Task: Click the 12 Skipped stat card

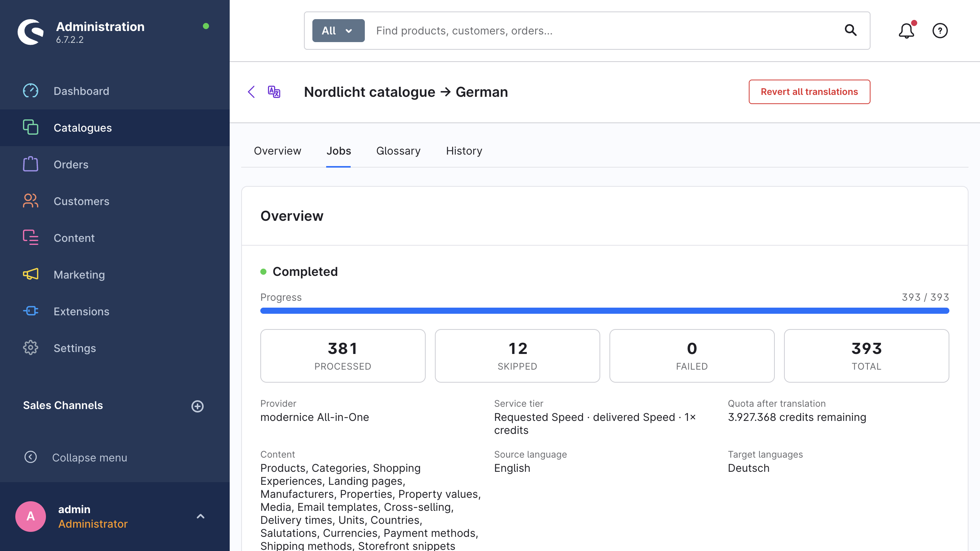Action: tap(517, 355)
